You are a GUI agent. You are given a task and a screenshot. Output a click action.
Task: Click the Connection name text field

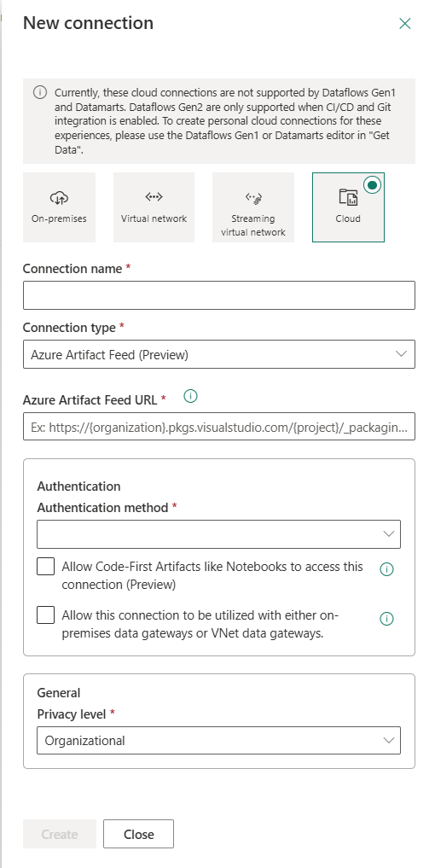pyautogui.click(x=219, y=295)
